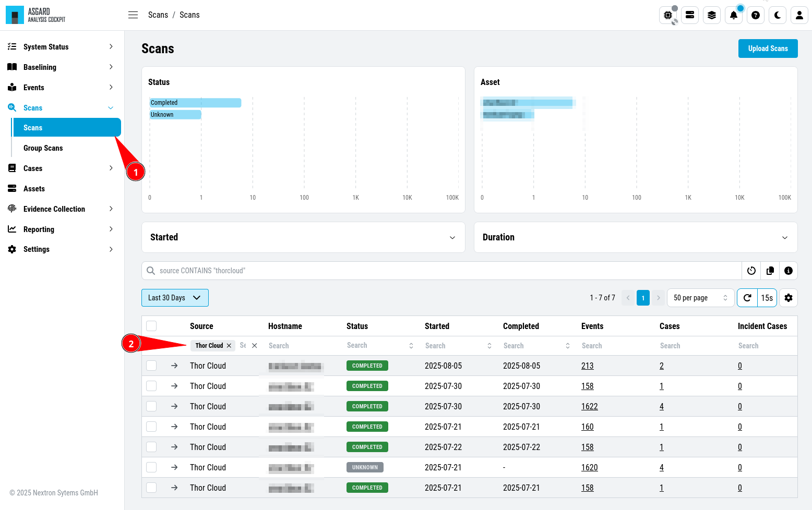Screen dimensions: 812x510
Task: Toggle dark mode moon icon
Action: coord(778,15)
